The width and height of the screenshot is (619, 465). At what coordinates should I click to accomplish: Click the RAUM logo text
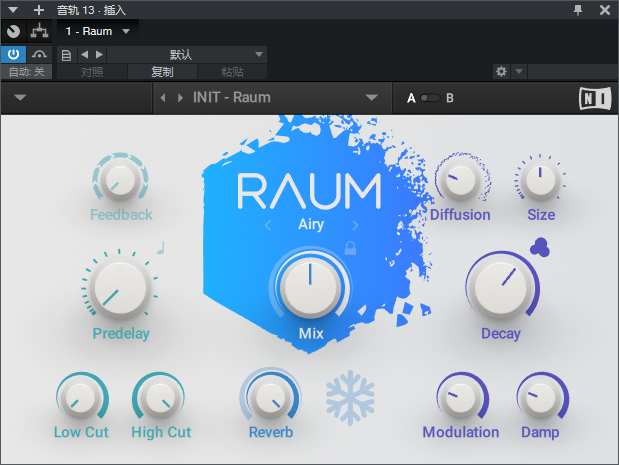click(310, 191)
